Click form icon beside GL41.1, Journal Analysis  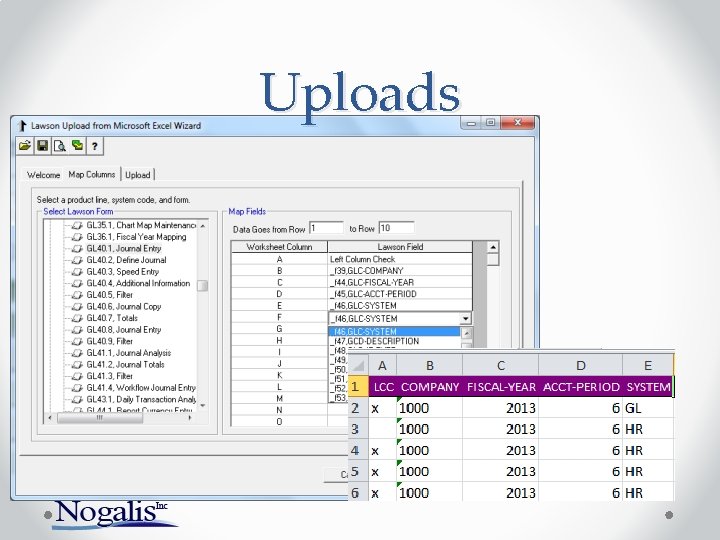[78, 353]
